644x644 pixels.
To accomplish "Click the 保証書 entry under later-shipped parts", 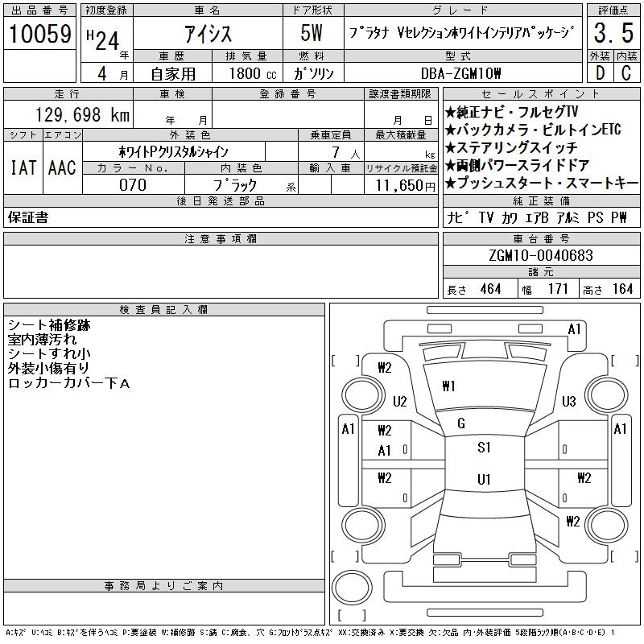I will click(x=28, y=217).
